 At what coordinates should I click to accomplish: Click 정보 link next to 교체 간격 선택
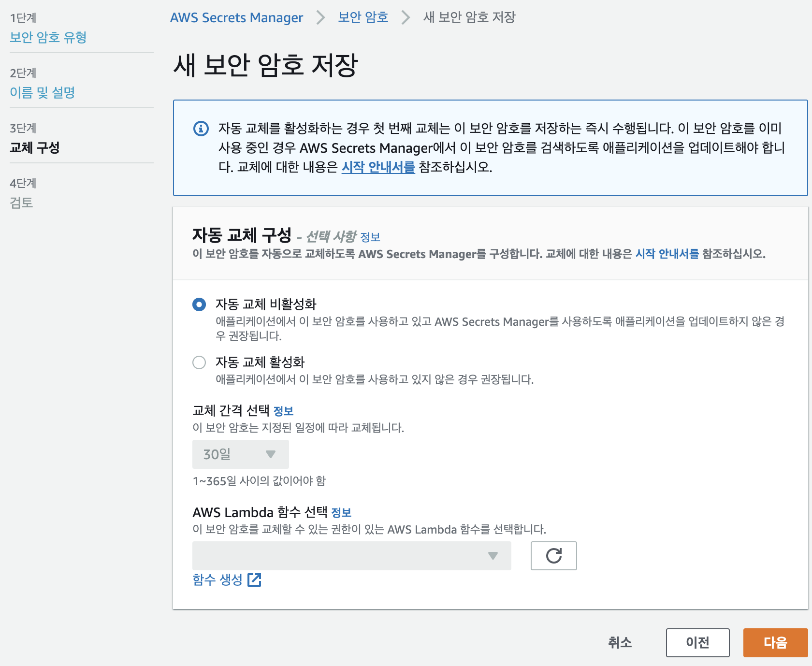[x=283, y=411]
